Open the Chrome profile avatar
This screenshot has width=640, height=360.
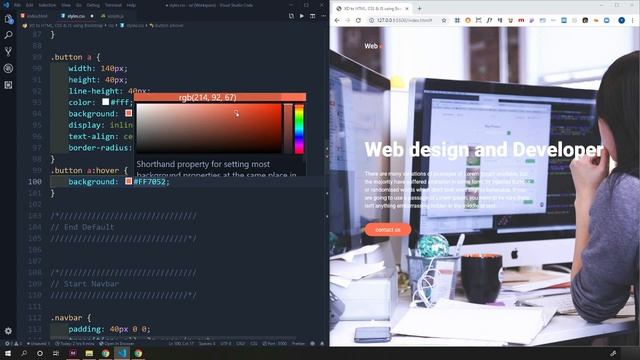(621, 20)
